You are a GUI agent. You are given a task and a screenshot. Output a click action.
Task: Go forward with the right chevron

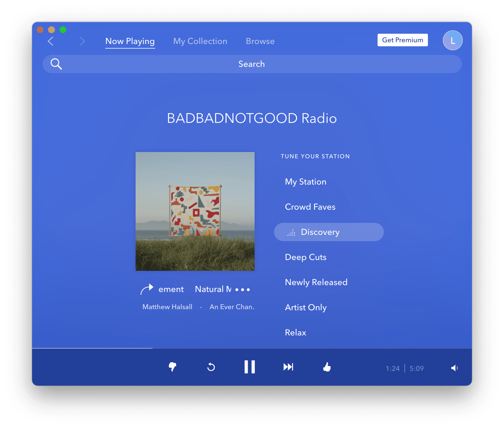(82, 41)
